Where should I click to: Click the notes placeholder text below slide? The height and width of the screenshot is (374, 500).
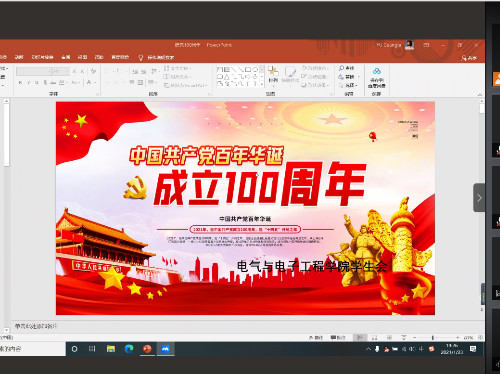36,326
